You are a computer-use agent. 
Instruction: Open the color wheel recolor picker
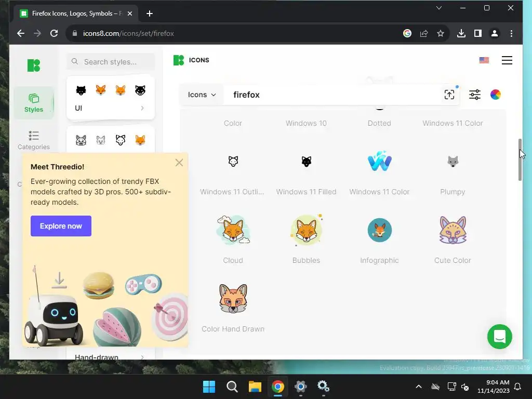pos(495,95)
